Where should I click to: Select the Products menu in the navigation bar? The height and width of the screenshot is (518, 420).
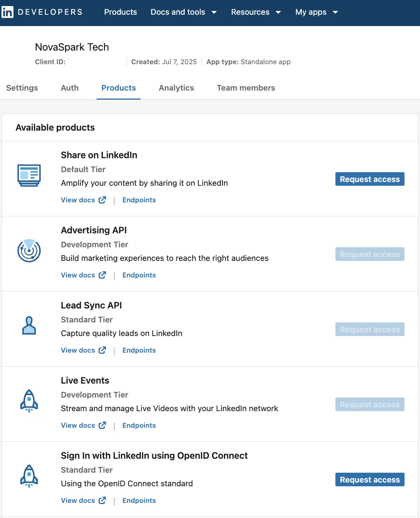pyautogui.click(x=120, y=12)
